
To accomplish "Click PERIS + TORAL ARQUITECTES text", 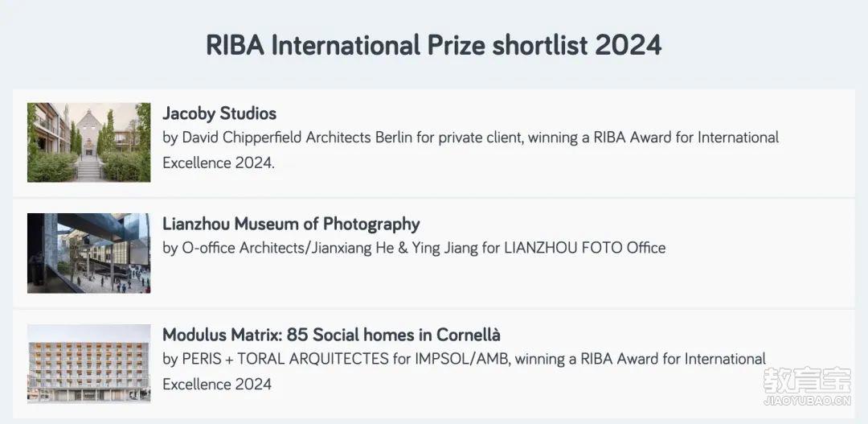I will coord(285,359).
